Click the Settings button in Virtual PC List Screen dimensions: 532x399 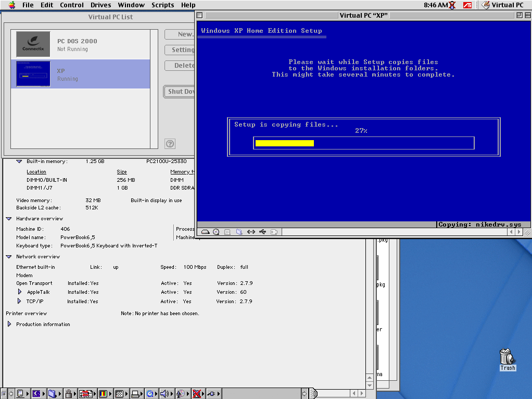[180, 50]
